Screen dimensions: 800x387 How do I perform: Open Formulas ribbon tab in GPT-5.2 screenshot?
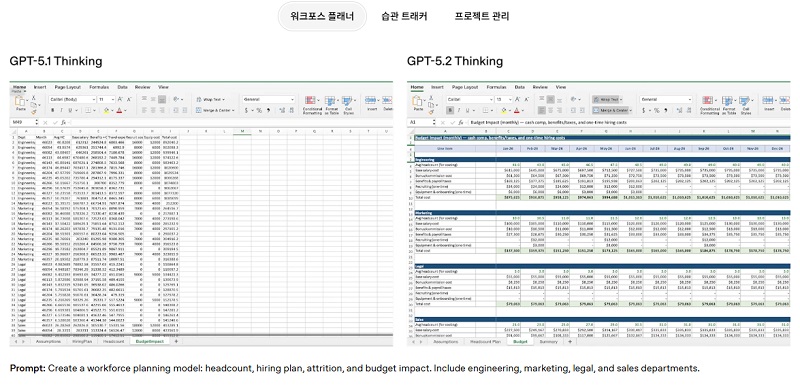496,87
